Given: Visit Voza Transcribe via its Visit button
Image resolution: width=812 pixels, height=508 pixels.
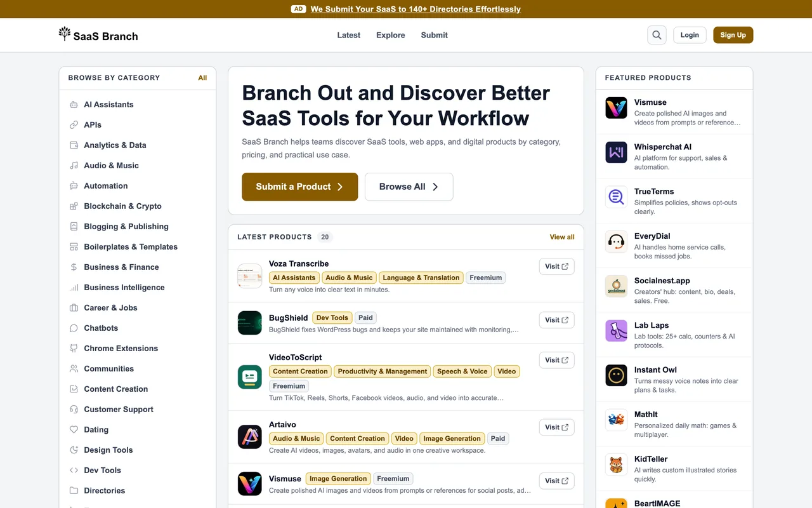Looking at the screenshot, I should pyautogui.click(x=556, y=267).
